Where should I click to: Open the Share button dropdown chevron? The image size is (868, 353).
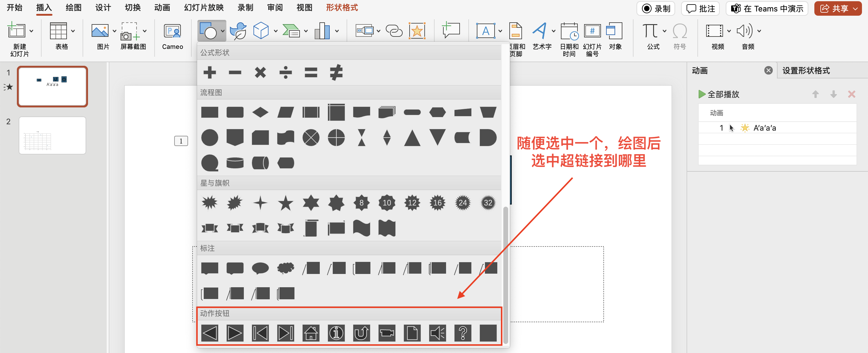[x=855, y=8]
